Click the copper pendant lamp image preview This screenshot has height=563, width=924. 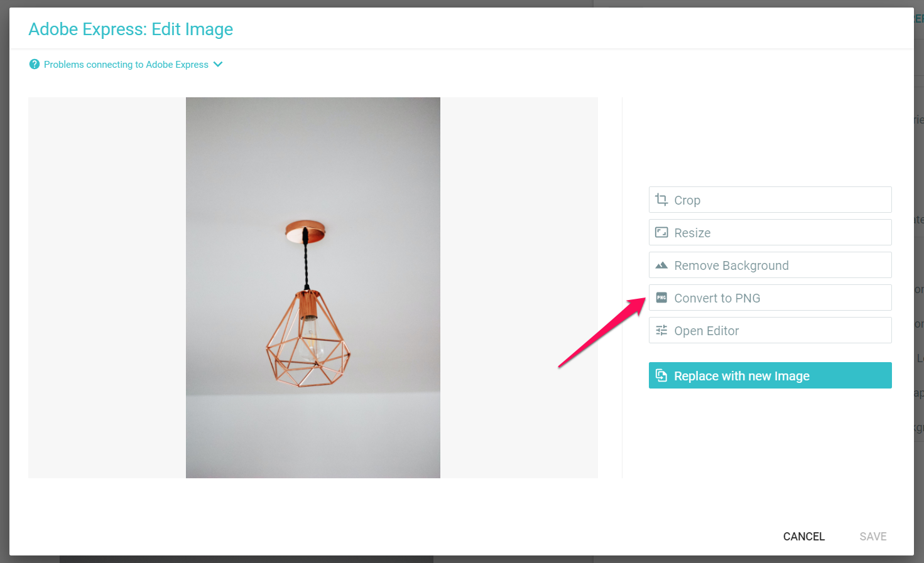click(x=313, y=287)
